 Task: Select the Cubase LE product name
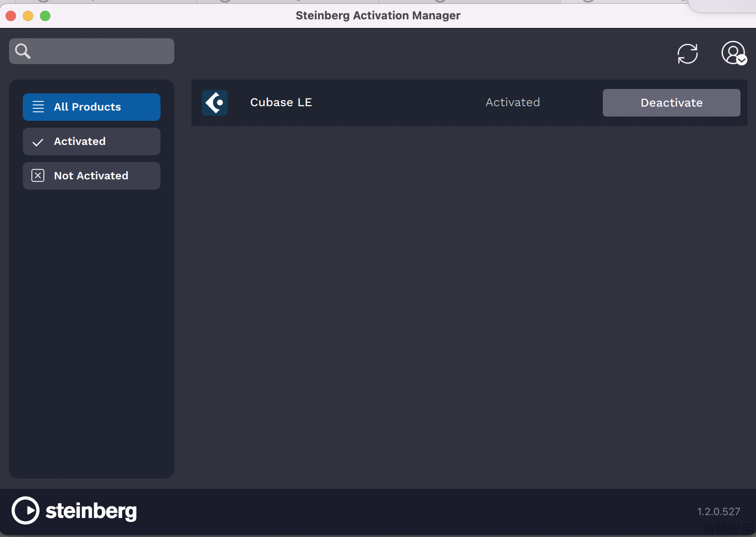click(281, 102)
